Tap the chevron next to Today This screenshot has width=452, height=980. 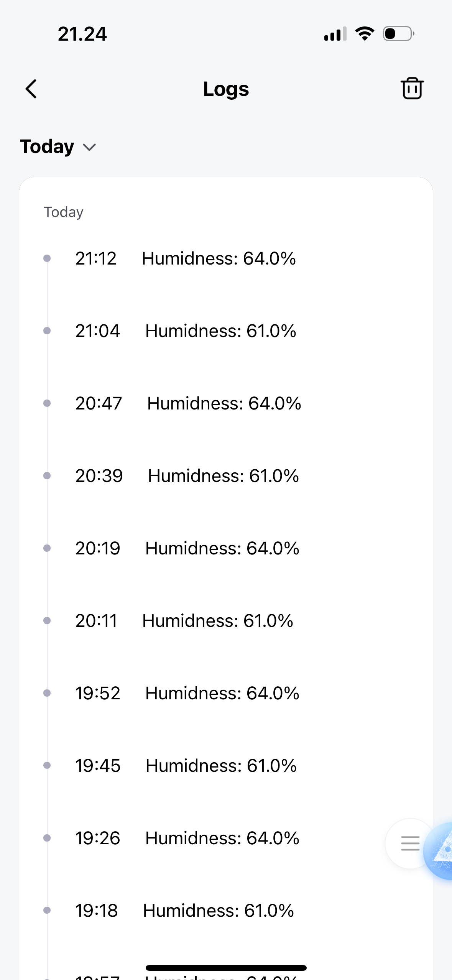click(89, 148)
